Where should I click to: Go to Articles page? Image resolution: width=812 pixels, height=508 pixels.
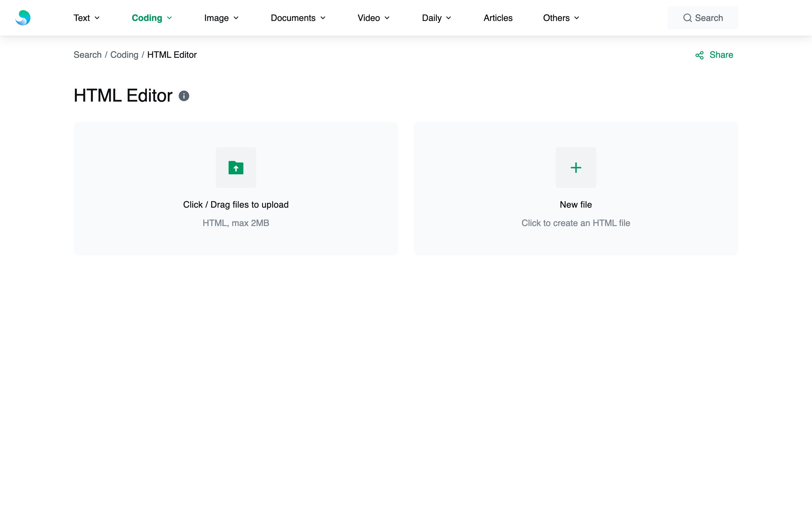click(x=498, y=18)
